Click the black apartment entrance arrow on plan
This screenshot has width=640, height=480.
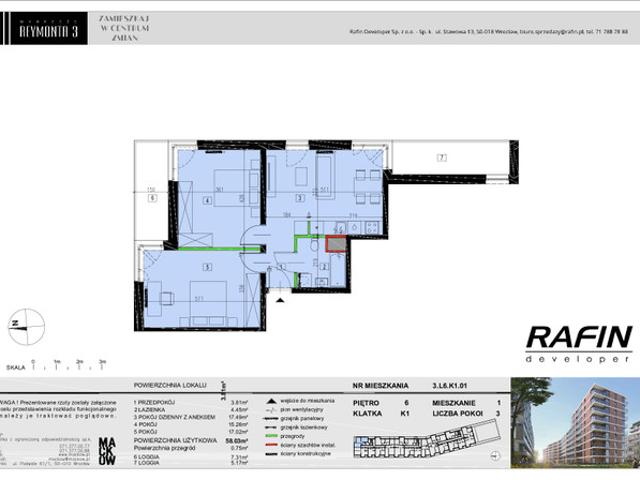click(280, 300)
